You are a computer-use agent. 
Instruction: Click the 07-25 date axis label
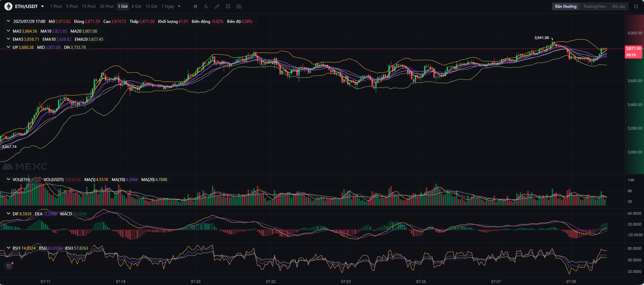click(x=421, y=281)
